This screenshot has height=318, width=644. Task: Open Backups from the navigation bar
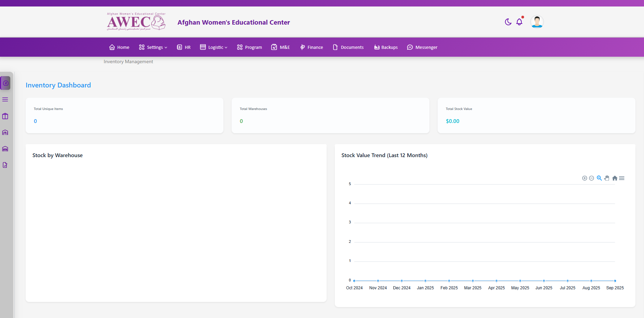point(386,47)
